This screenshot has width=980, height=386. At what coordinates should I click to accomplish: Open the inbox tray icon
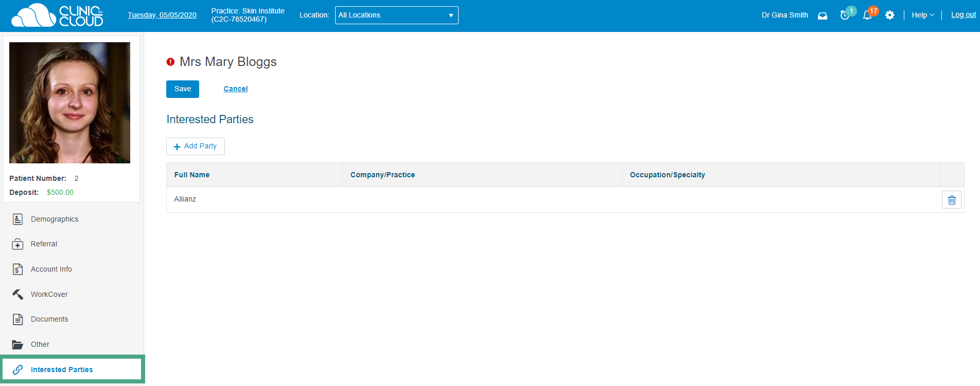click(822, 15)
